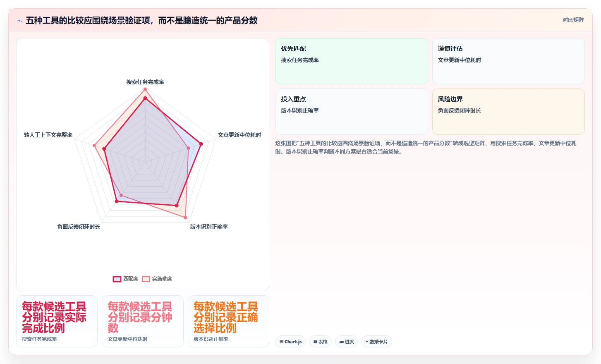Screen dimensions: 601x364
Task: Click the lightning icon beside the title
Action: click(x=19, y=21)
